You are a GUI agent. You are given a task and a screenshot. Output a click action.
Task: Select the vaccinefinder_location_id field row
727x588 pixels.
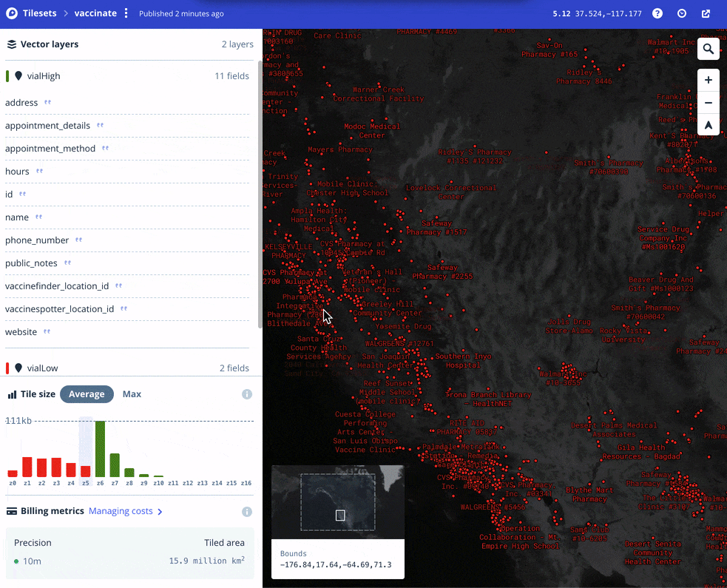coord(127,285)
